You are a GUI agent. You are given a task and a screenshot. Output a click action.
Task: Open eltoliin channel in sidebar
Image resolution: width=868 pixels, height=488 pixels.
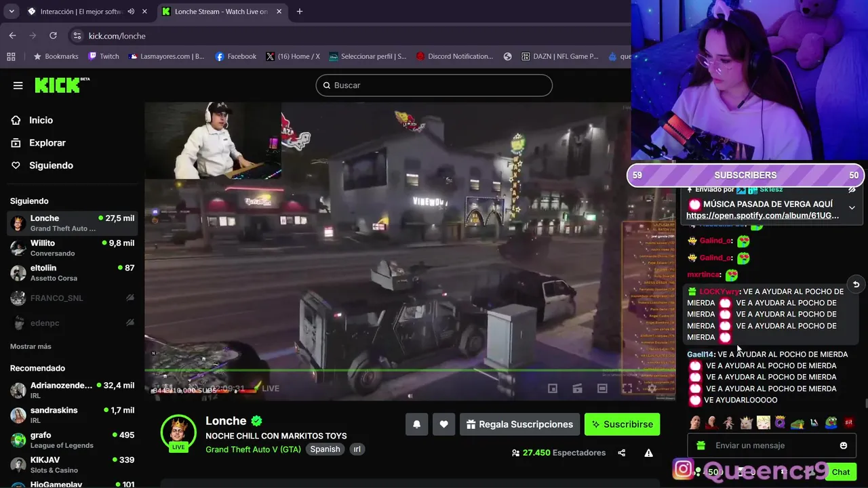(x=72, y=273)
